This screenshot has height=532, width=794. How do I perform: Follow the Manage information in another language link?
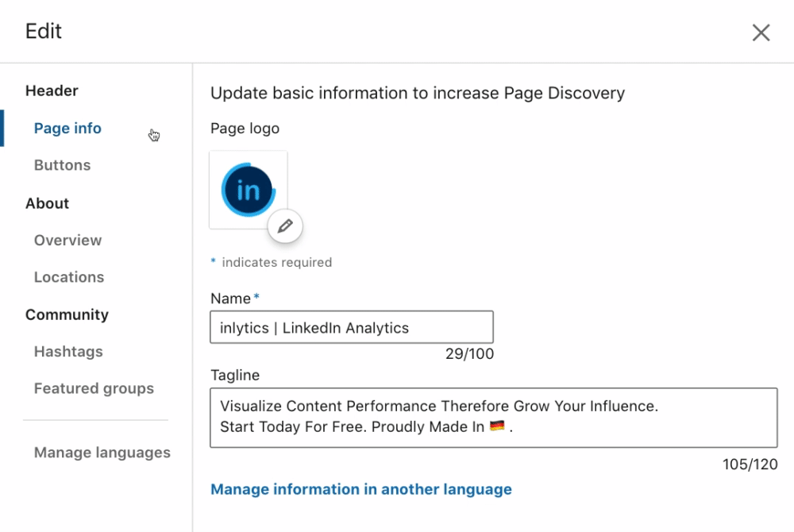(x=361, y=489)
